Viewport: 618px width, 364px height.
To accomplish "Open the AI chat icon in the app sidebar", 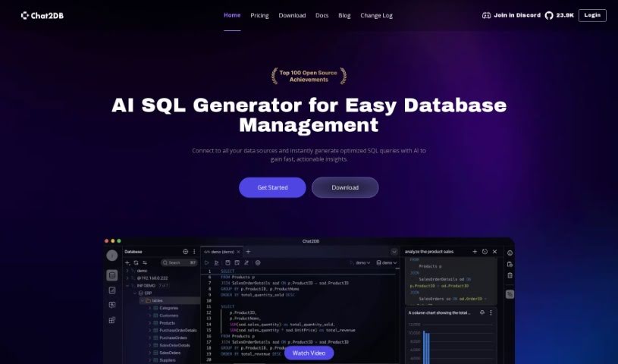I will 112,305.
